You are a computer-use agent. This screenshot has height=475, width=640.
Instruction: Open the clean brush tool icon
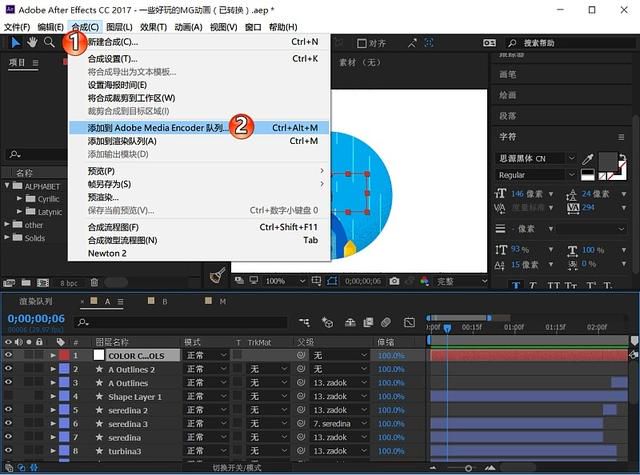click(x=217, y=276)
